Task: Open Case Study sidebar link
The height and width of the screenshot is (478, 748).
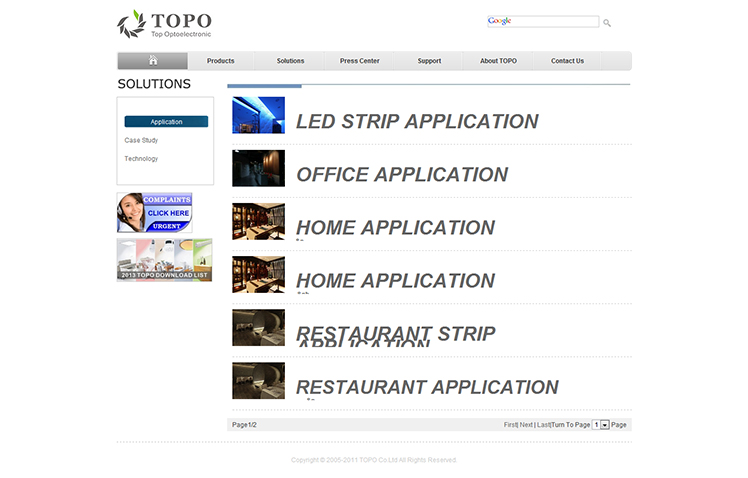Action: point(141,140)
